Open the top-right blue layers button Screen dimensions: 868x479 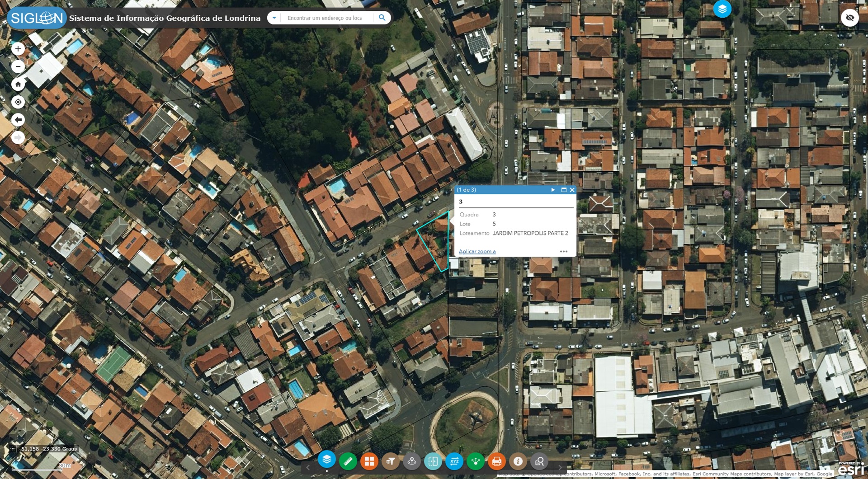coord(722,9)
